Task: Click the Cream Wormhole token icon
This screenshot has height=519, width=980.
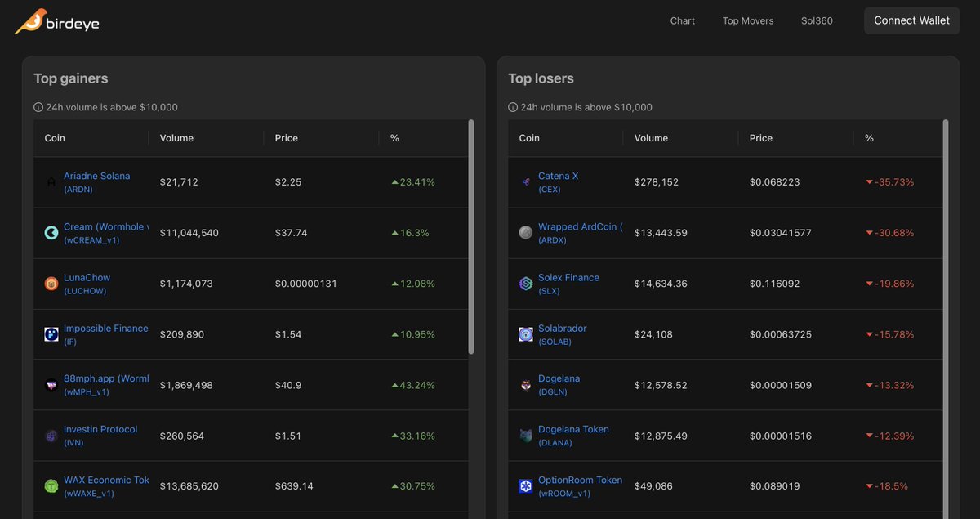Action: coord(51,233)
